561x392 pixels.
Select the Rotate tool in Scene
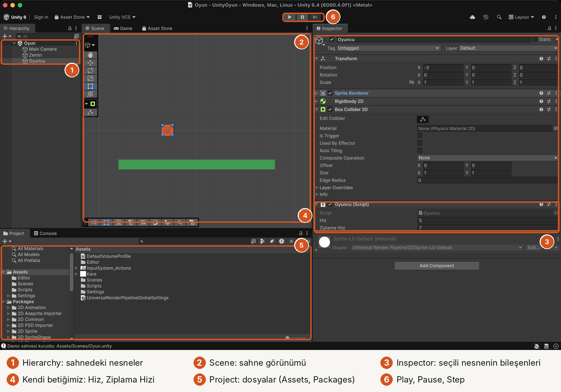[90, 70]
